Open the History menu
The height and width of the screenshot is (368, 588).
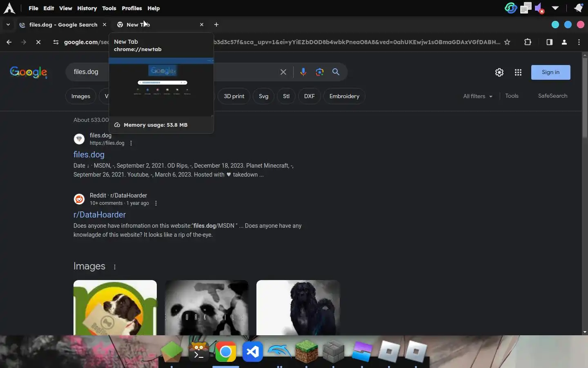point(87,8)
